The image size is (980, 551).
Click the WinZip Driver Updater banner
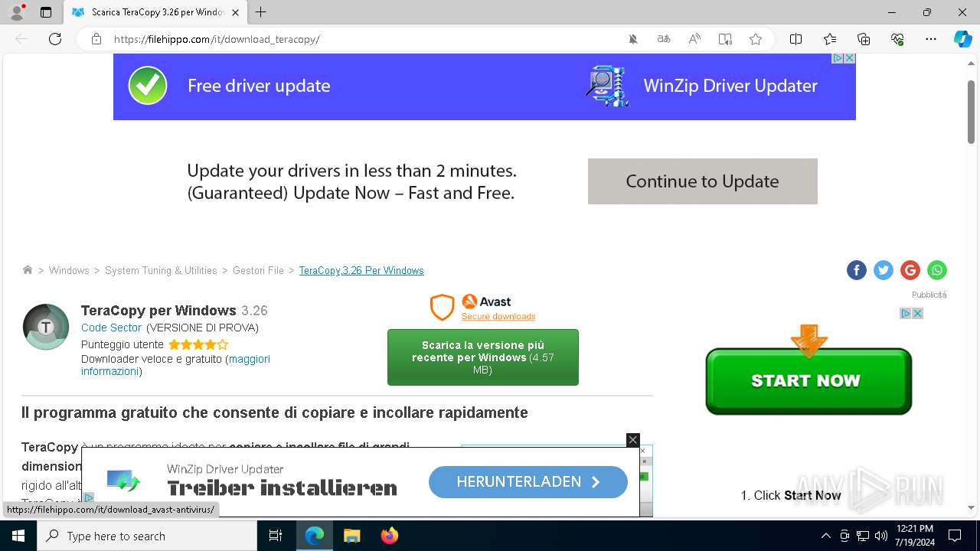coord(484,86)
